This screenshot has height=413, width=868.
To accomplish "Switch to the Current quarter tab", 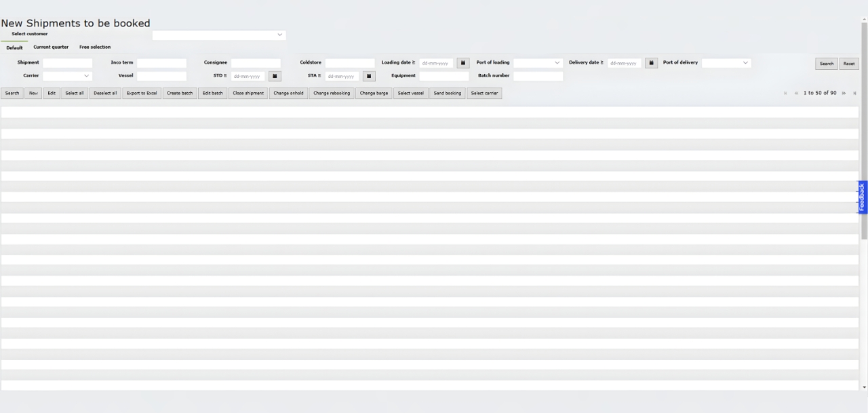I will 51,47.
